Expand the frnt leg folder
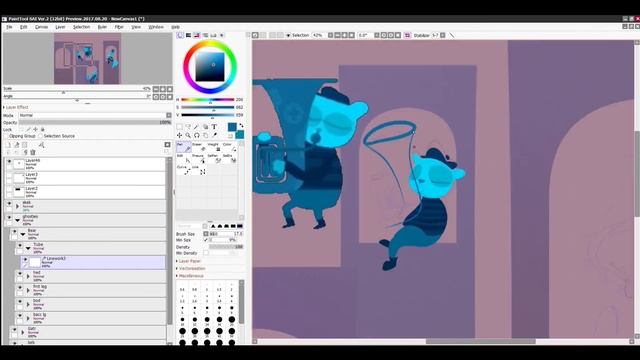The width and height of the screenshot is (640, 360). click(x=28, y=290)
